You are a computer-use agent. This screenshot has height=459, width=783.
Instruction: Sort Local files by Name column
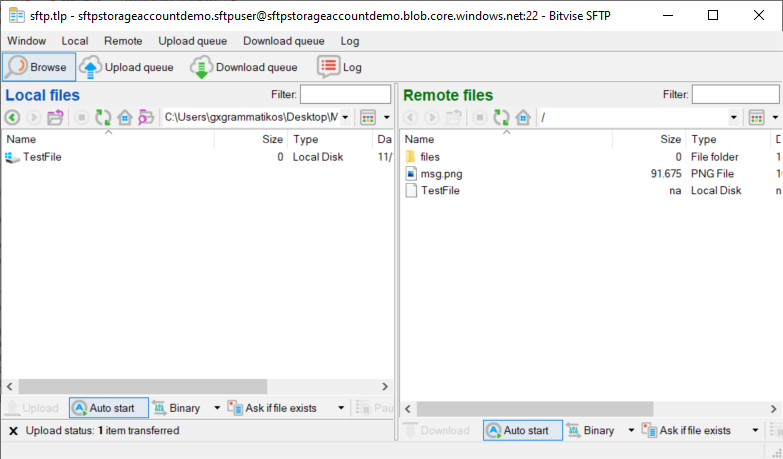pyautogui.click(x=108, y=139)
